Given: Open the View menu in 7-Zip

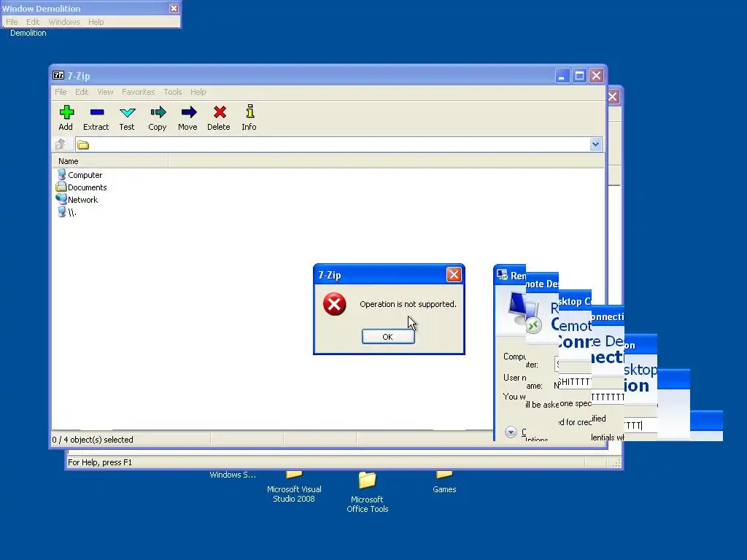Looking at the screenshot, I should pyautogui.click(x=105, y=92).
